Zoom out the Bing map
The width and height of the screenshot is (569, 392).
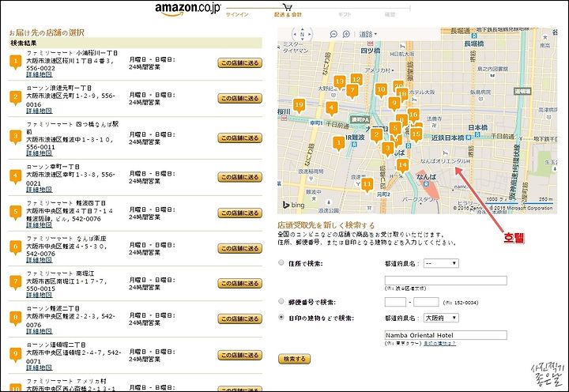[x=333, y=34]
